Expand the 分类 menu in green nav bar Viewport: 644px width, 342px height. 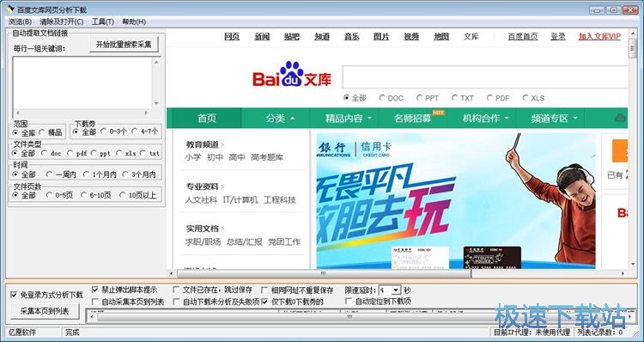click(280, 119)
